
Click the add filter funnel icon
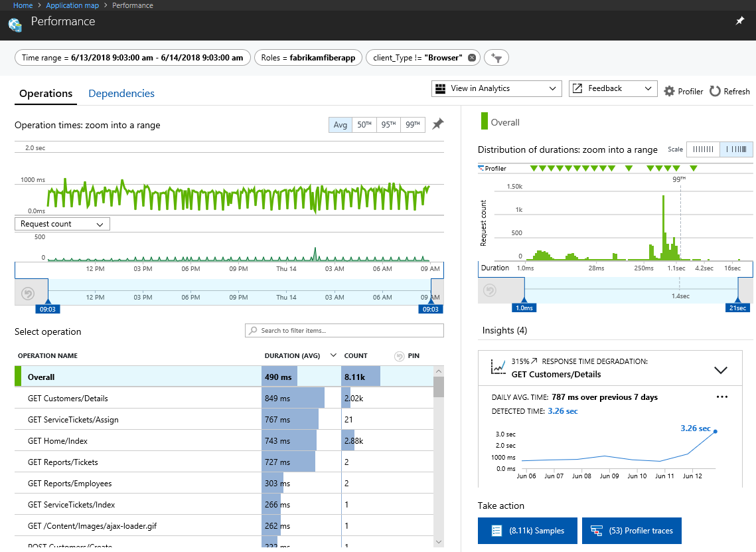point(496,58)
